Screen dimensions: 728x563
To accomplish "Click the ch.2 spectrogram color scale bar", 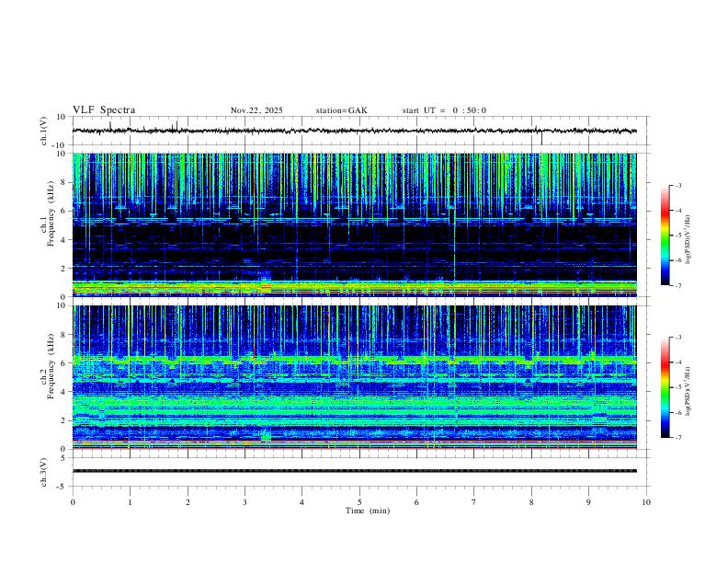I will tap(665, 387).
